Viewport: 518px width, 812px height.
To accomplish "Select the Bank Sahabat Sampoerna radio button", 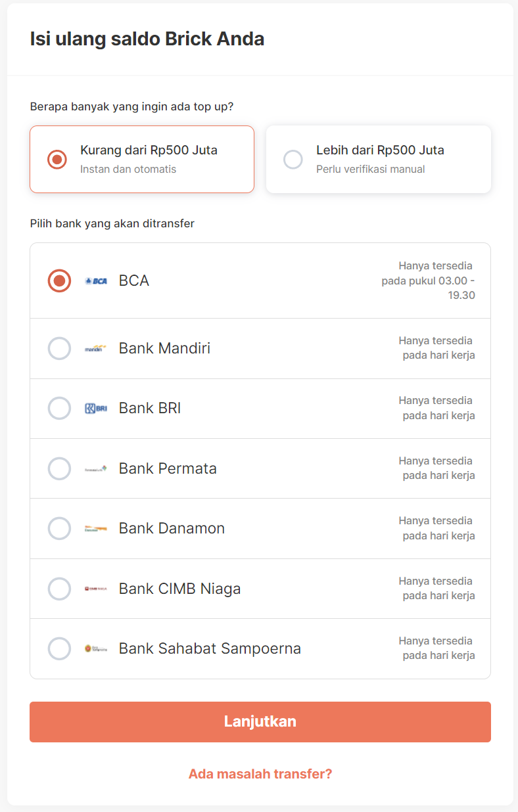I will (x=59, y=649).
